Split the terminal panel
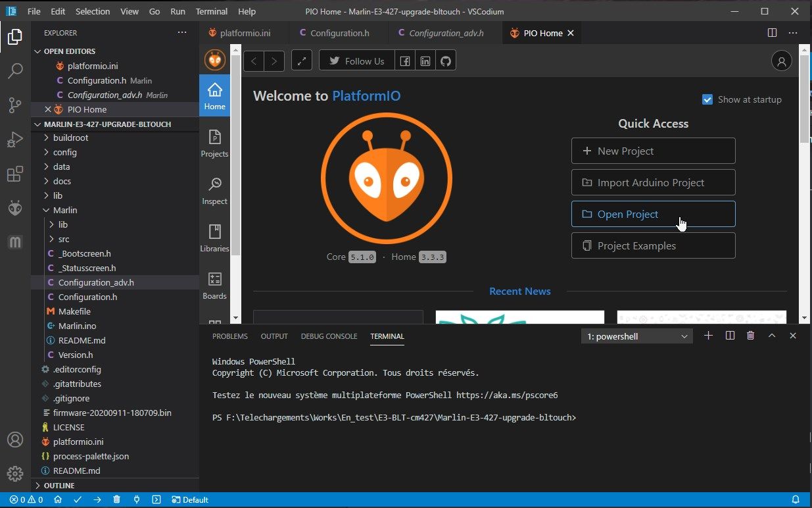This screenshot has height=508, width=812. click(x=730, y=336)
